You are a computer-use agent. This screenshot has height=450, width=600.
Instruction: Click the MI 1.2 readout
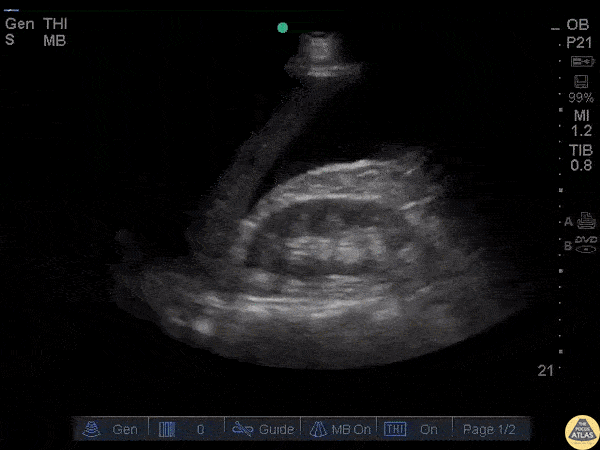tap(582, 123)
